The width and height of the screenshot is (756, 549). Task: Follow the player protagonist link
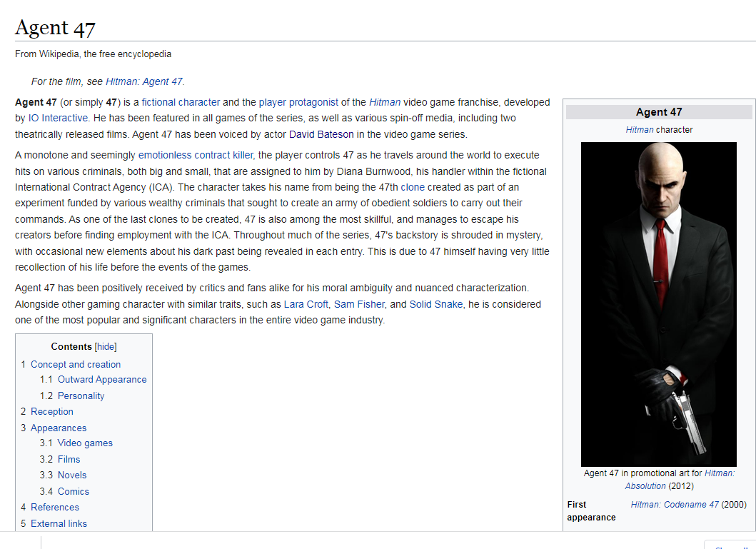[298, 102]
